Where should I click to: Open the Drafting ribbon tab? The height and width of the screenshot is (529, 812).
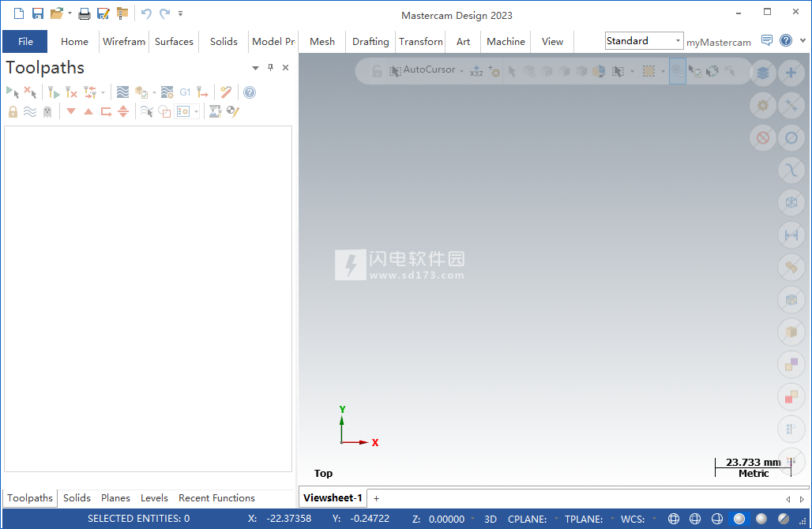click(x=370, y=41)
